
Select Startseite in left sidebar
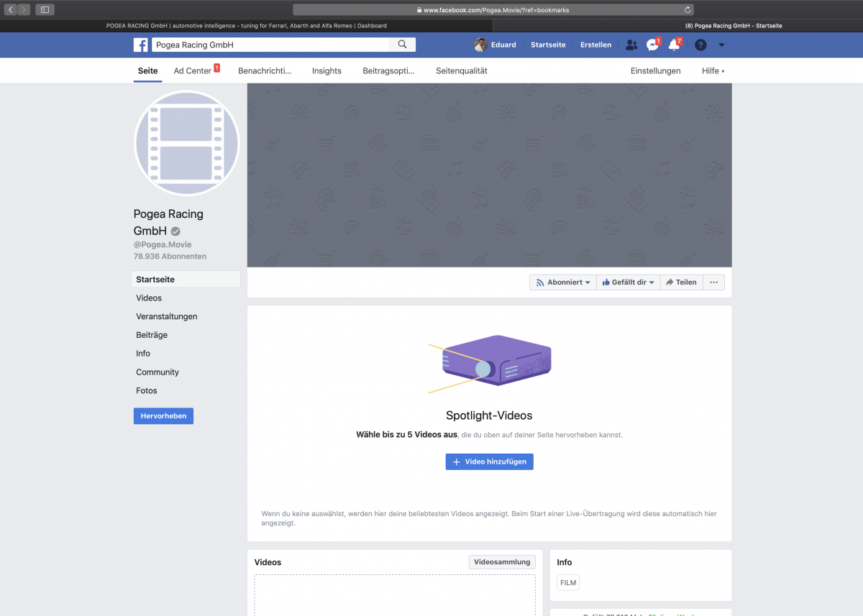186,280
